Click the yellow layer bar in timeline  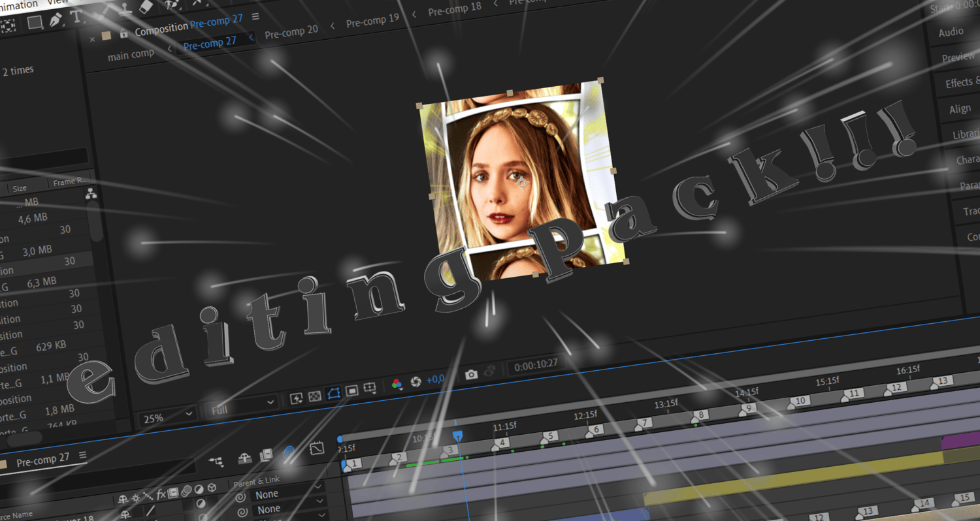(x=794, y=479)
